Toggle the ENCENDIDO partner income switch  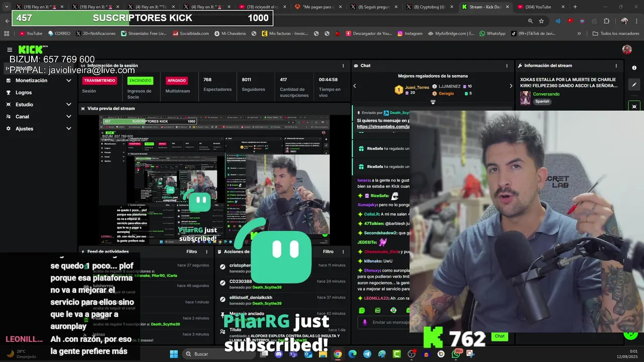140,80
